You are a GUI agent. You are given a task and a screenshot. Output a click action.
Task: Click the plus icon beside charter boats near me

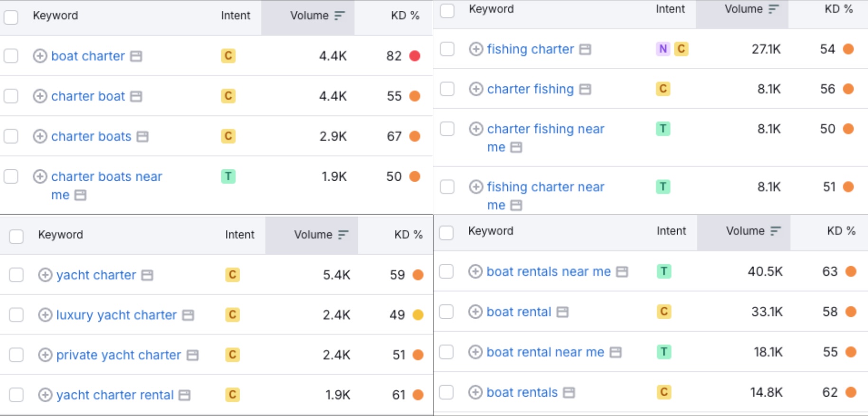(40, 176)
